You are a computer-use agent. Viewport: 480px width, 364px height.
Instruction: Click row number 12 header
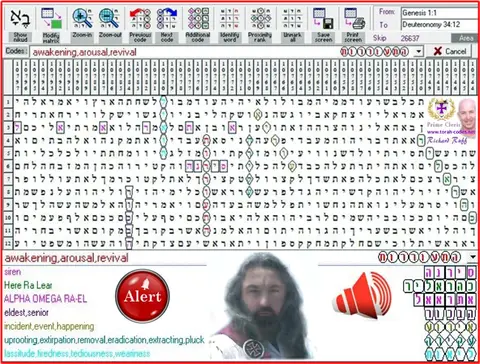coord(8,243)
